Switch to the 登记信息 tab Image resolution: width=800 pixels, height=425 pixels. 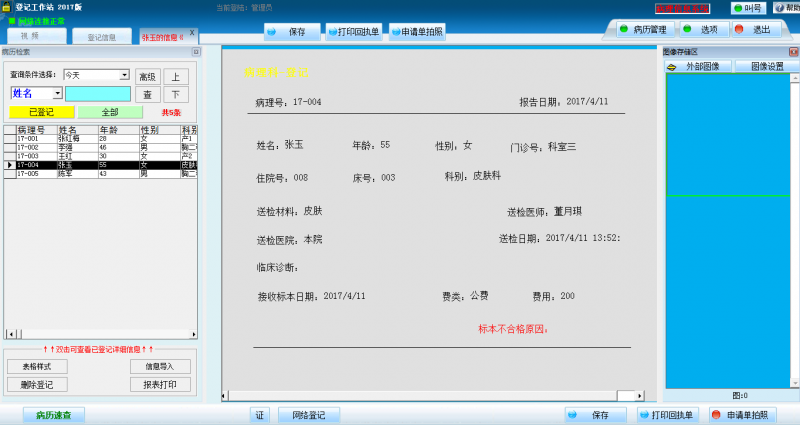pos(101,38)
